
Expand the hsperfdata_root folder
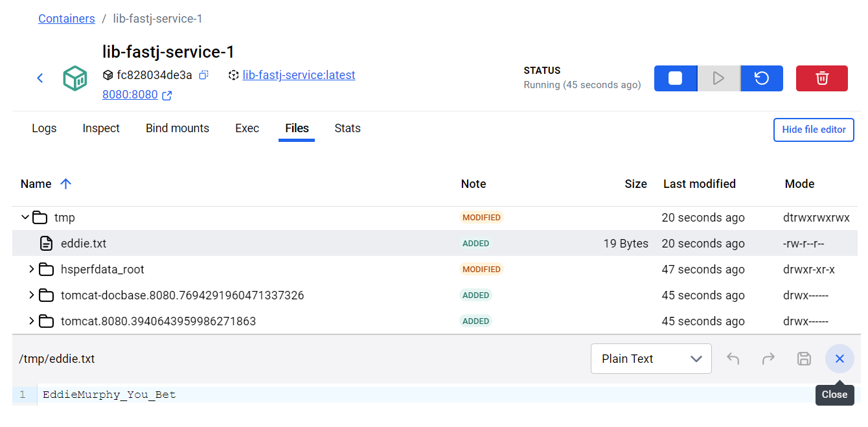(31, 270)
